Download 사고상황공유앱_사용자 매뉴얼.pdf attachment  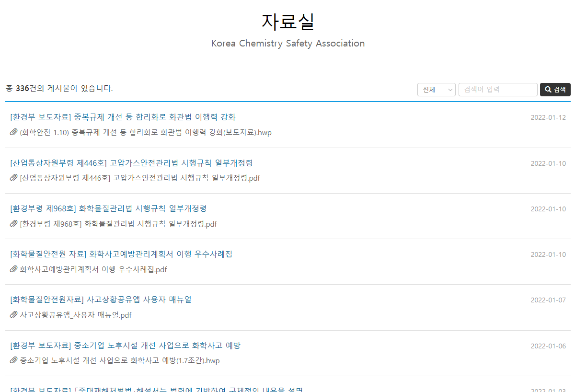[x=76, y=315]
